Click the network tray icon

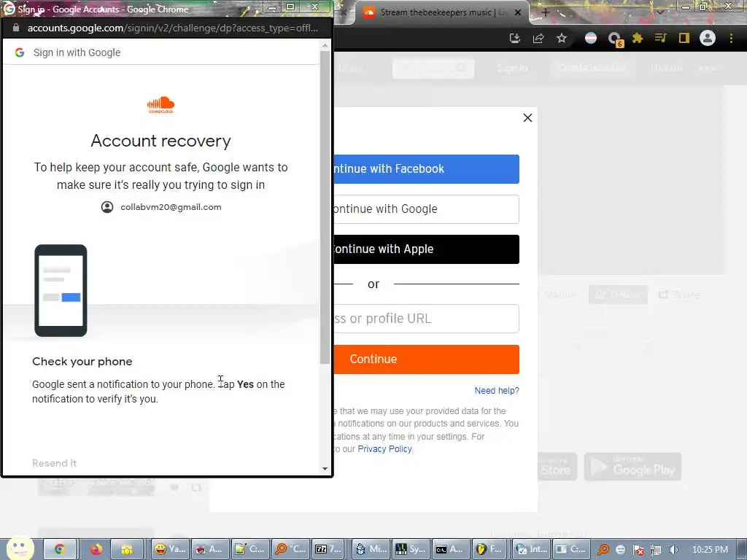(x=656, y=550)
